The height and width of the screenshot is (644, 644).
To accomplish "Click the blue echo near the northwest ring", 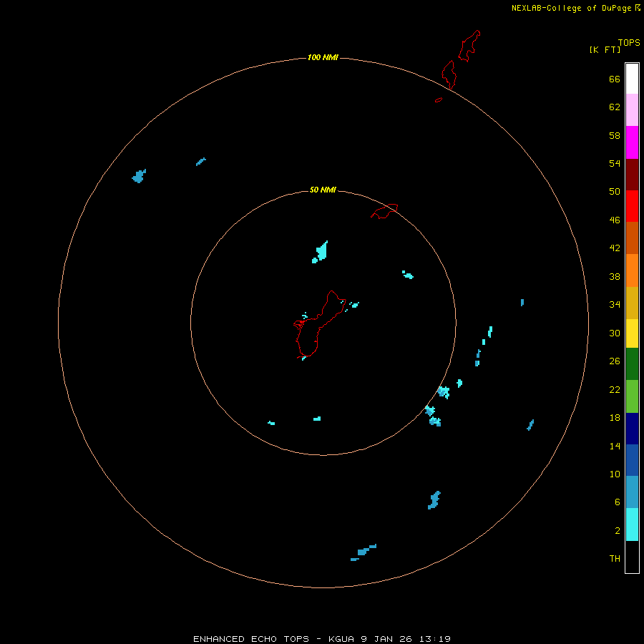I will pyautogui.click(x=139, y=176).
